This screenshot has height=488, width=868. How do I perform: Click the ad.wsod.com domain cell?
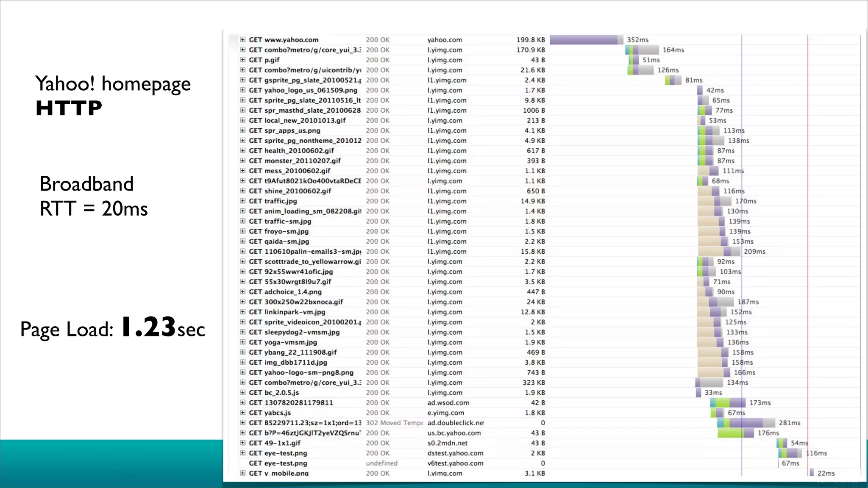point(448,403)
